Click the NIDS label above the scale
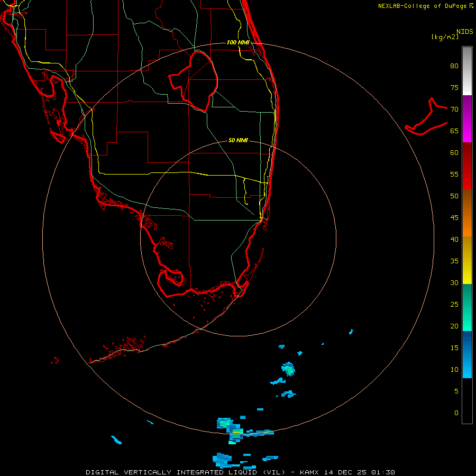This screenshot has width=476, height=476. click(465, 32)
